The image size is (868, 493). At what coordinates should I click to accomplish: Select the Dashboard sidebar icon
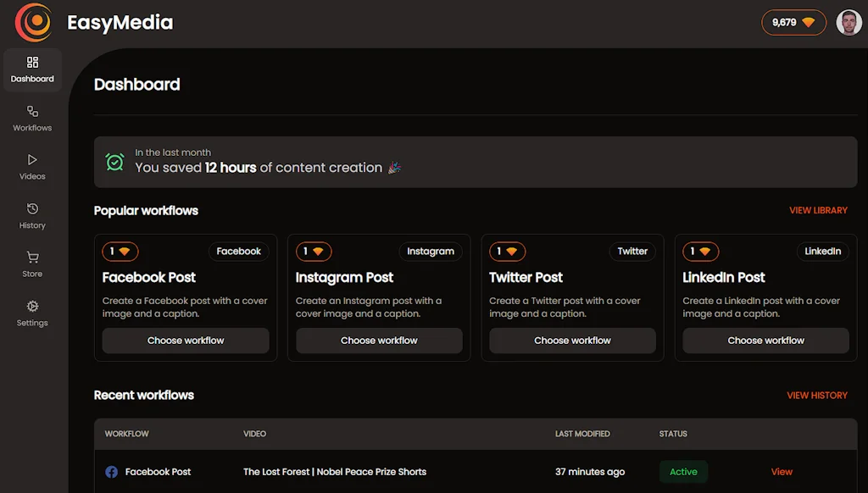pos(32,69)
